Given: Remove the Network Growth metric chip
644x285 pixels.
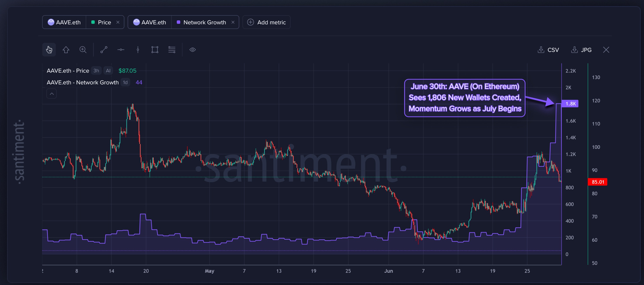Looking at the screenshot, I should [x=233, y=22].
